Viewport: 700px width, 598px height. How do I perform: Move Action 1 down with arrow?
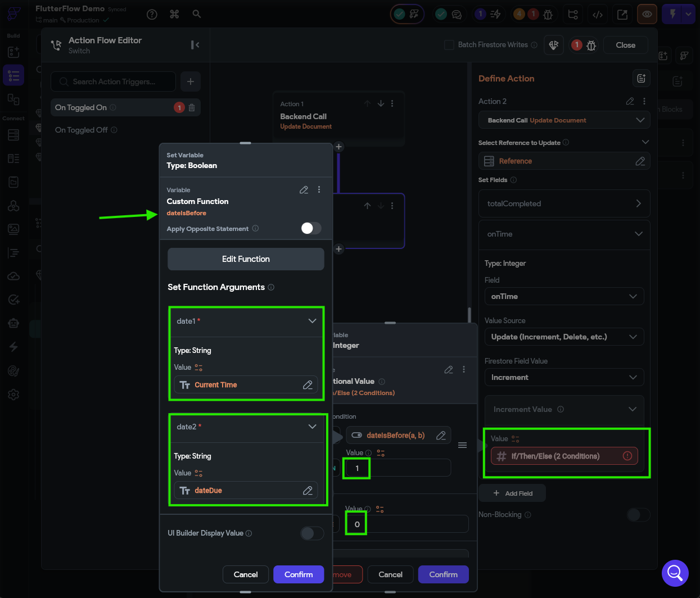pos(381,103)
